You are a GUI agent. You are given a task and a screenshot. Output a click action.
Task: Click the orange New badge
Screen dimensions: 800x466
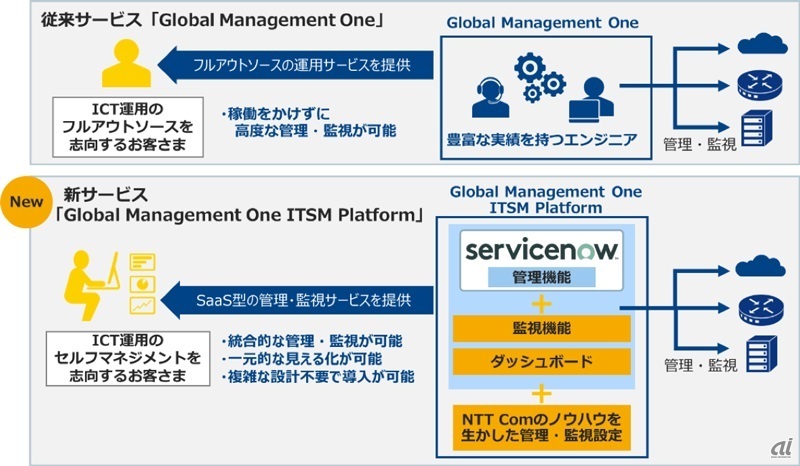(x=26, y=202)
